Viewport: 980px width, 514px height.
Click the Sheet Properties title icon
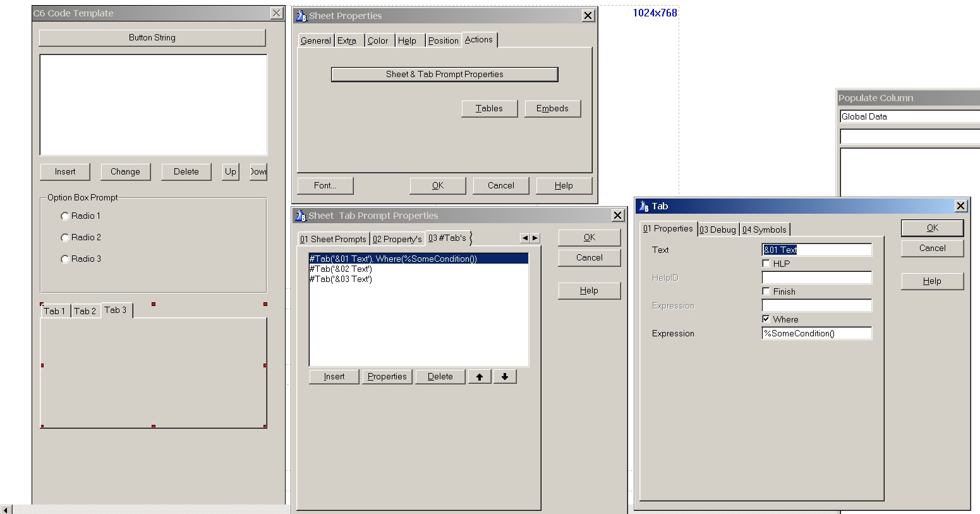coord(301,16)
